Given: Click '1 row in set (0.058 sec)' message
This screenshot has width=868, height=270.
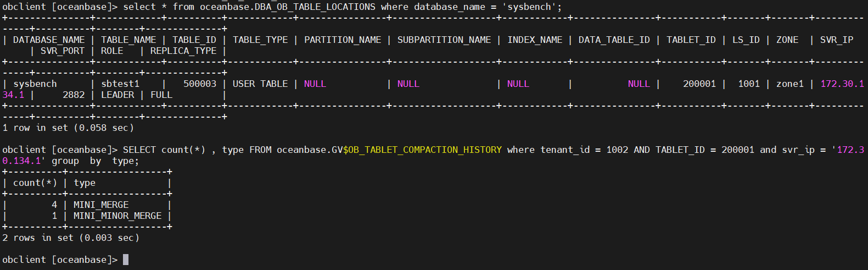Looking at the screenshot, I should pos(68,128).
